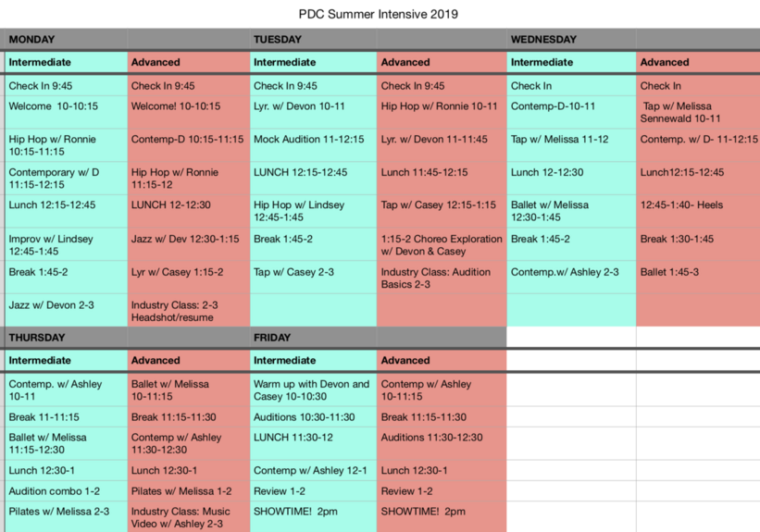
Task: Select Warm up with Devon and Casey cell
Action: coord(313,390)
